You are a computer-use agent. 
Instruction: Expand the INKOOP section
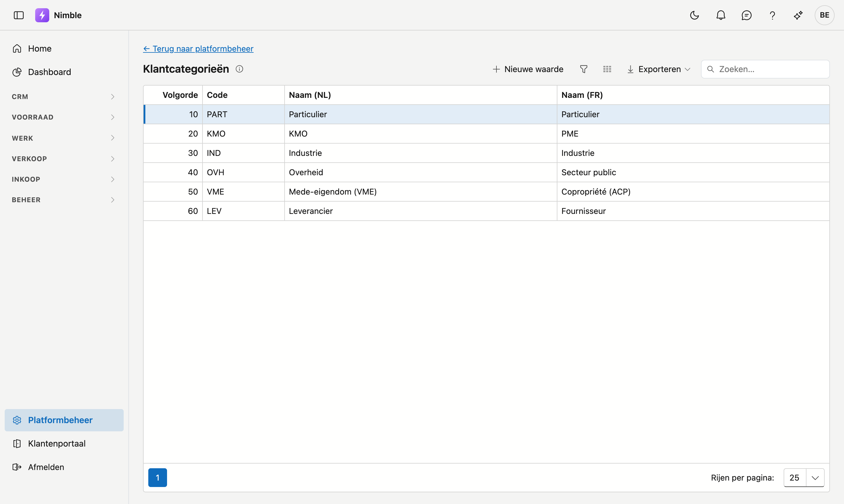pos(64,179)
